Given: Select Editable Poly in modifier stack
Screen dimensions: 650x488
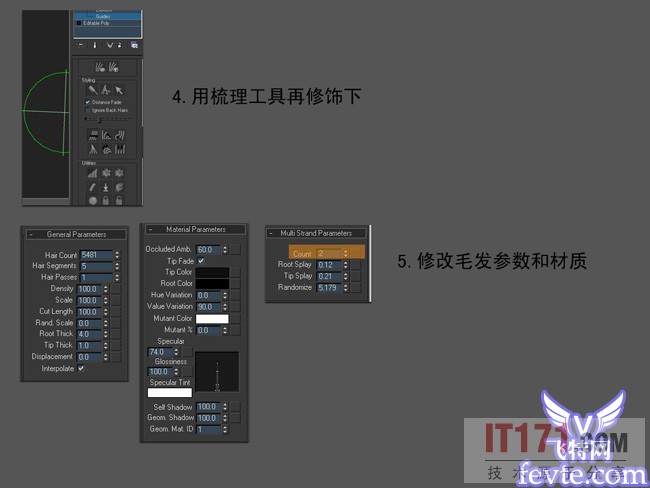Looking at the screenshot, I should coord(101,23).
